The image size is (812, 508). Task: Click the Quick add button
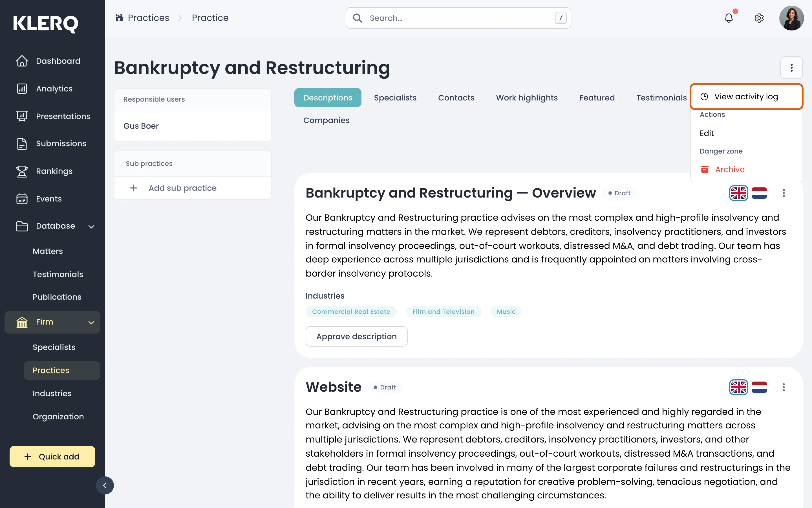(x=52, y=457)
